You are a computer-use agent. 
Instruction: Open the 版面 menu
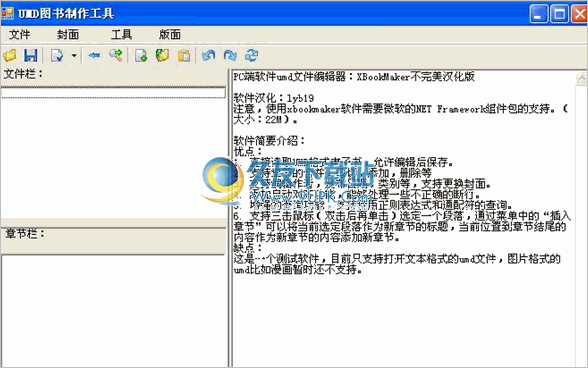(170, 35)
